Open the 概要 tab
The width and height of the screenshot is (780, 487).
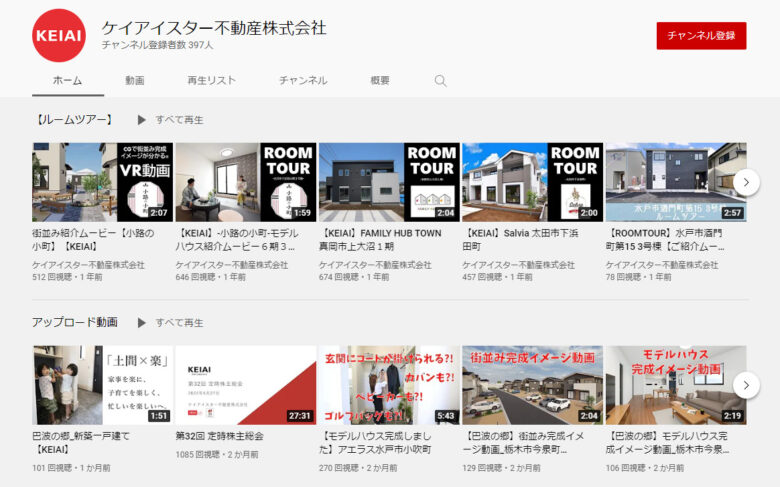point(380,81)
